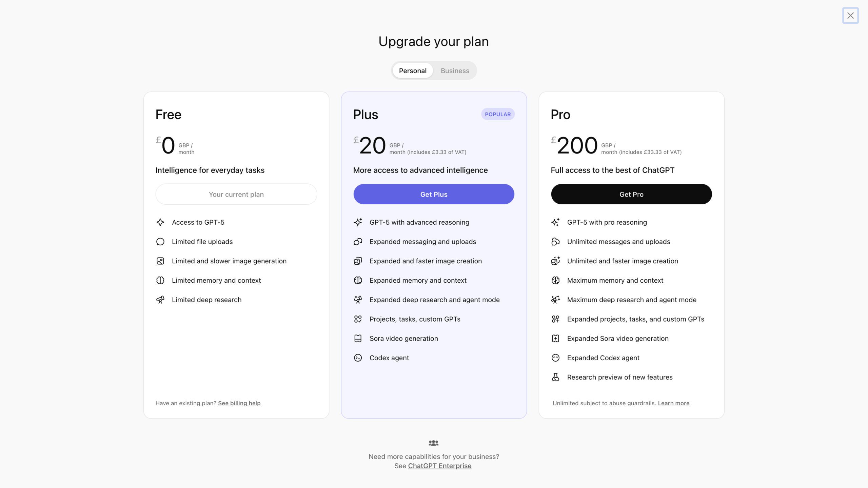Image resolution: width=868 pixels, height=488 pixels.
Task: Click the brain icon beside Expanded memory and context
Action: click(x=358, y=281)
